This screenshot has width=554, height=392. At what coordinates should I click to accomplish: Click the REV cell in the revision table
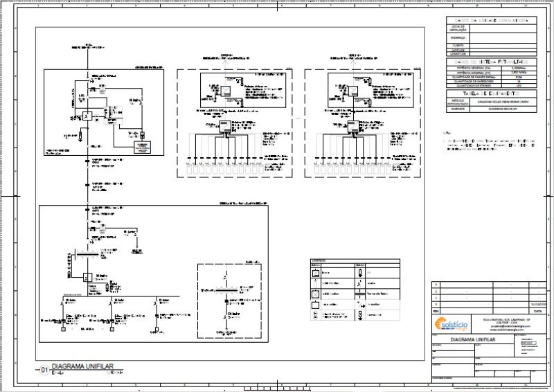click(x=436, y=312)
